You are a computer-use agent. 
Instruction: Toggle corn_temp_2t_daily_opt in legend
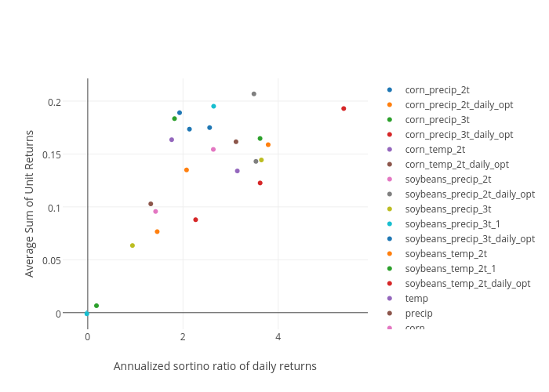point(456,164)
